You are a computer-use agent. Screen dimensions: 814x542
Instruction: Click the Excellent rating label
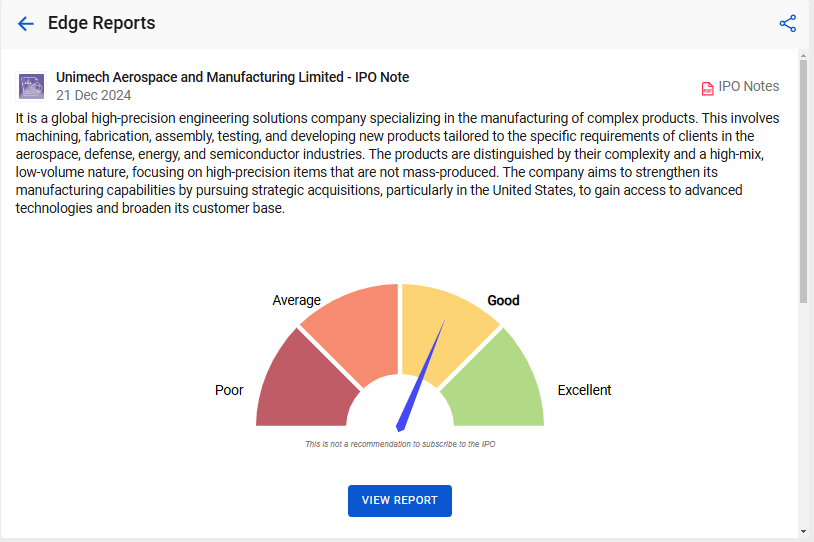584,390
